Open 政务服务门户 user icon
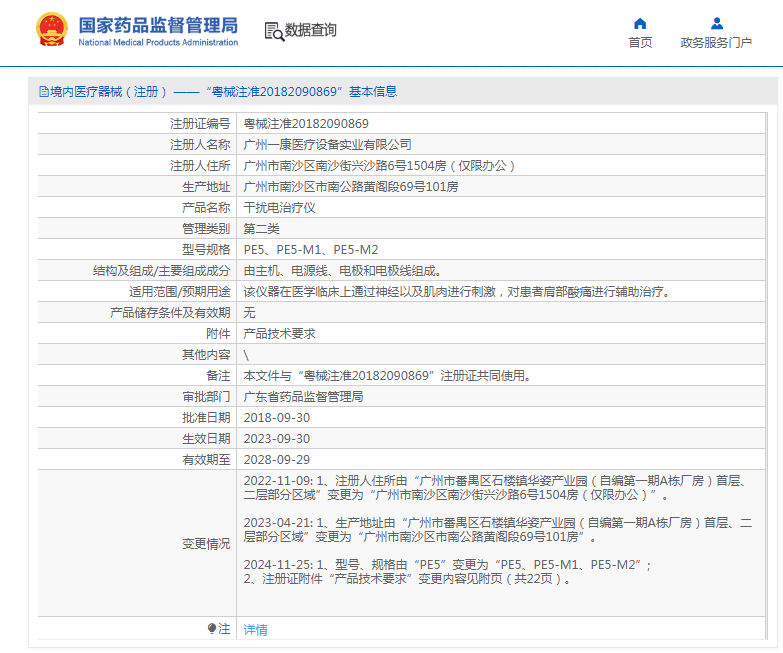783x653 pixels. pyautogui.click(x=717, y=23)
